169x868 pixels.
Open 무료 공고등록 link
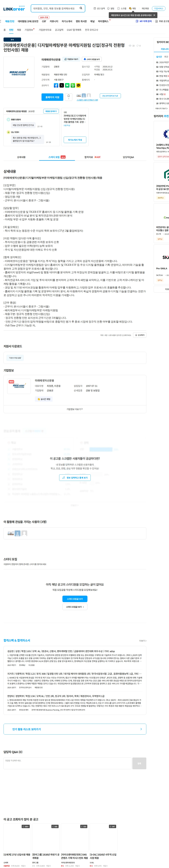click(x=162, y=21)
